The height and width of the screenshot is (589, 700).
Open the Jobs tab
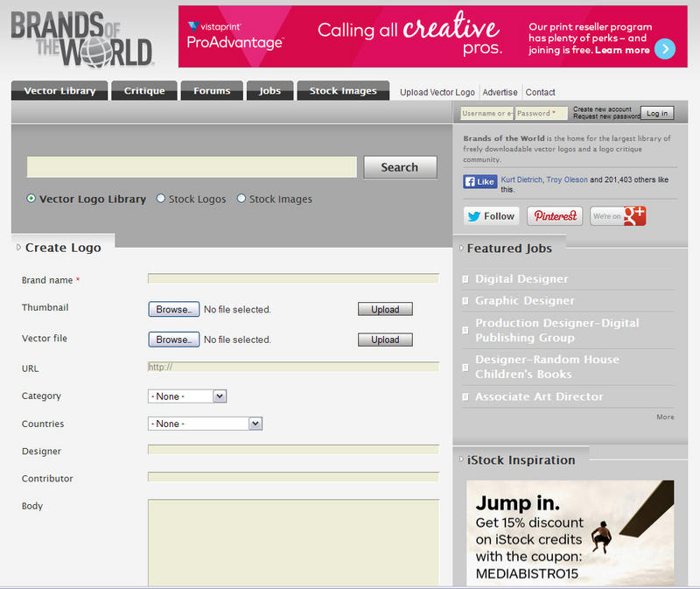tap(270, 91)
